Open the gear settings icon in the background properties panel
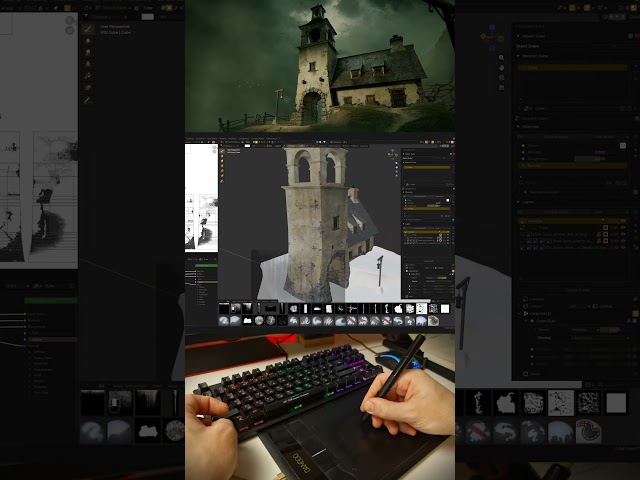Viewport: 640px width, 480px height. [636, 192]
